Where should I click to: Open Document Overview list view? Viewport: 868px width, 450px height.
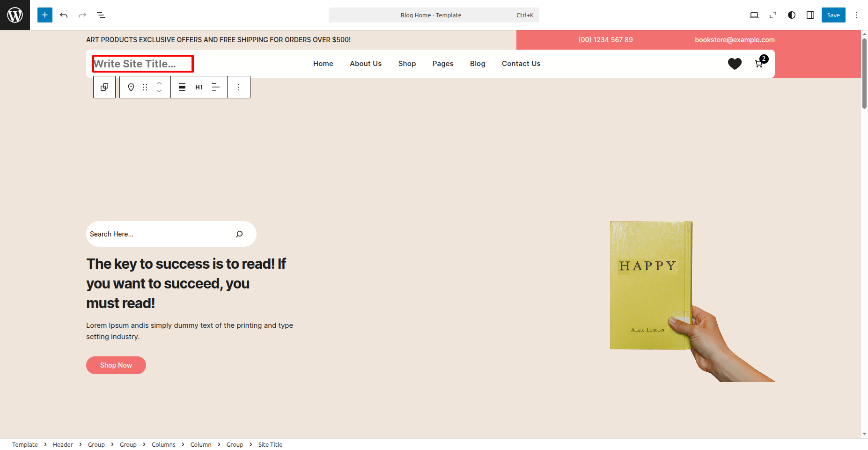click(x=101, y=15)
